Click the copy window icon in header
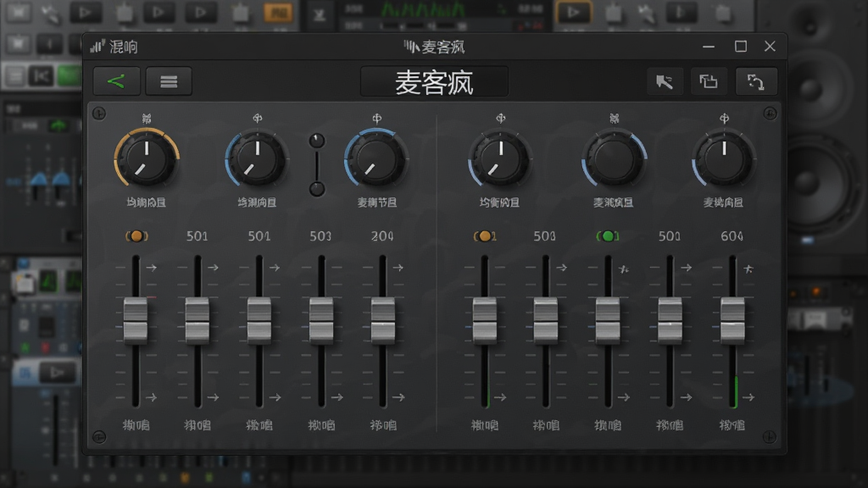 (709, 82)
